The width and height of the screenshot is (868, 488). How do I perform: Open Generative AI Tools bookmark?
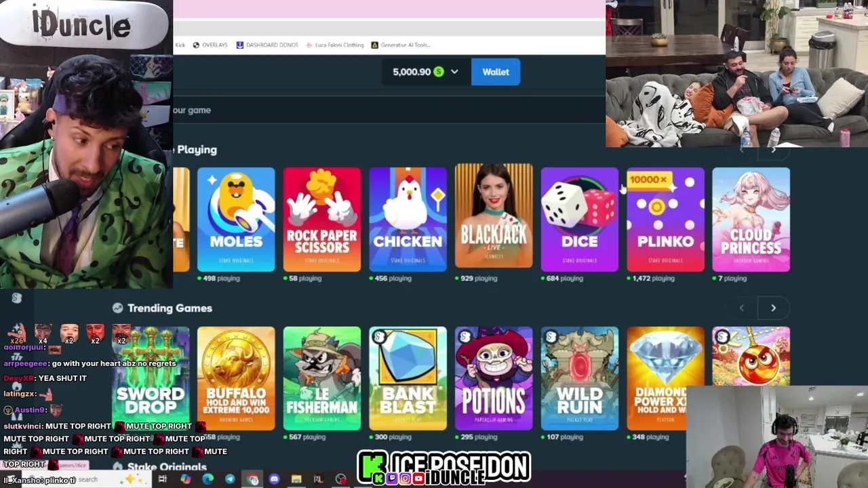[x=401, y=45]
